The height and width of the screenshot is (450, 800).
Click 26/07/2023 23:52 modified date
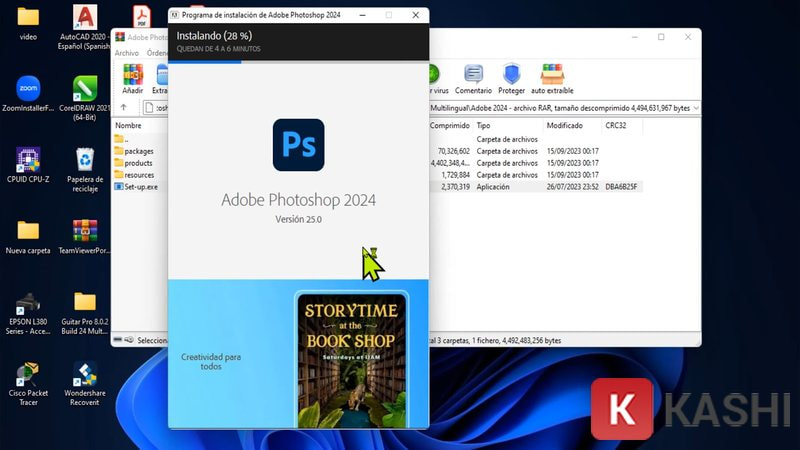[x=572, y=187]
